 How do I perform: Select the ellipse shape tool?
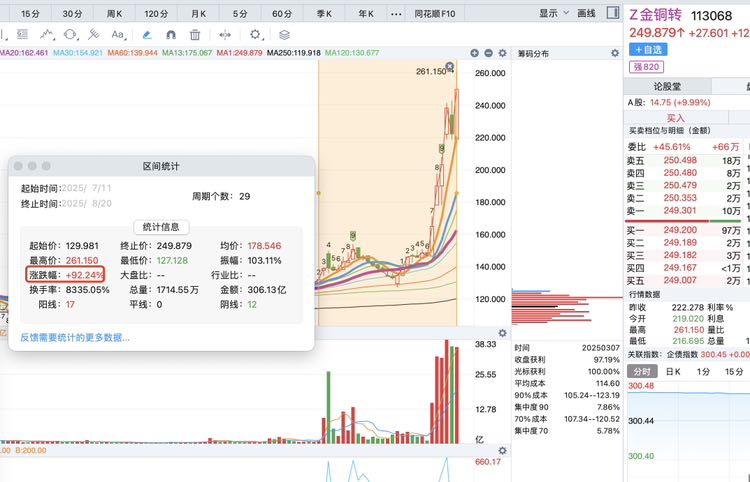71,34
